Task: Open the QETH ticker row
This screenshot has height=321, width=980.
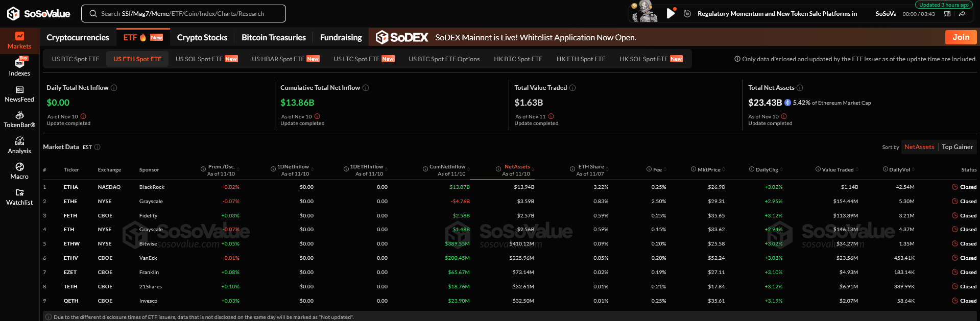Action: point(509,301)
